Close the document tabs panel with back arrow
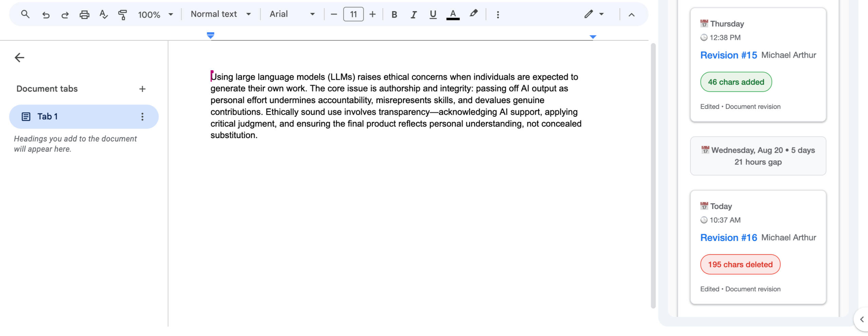Image resolution: width=868 pixels, height=336 pixels. [x=20, y=58]
